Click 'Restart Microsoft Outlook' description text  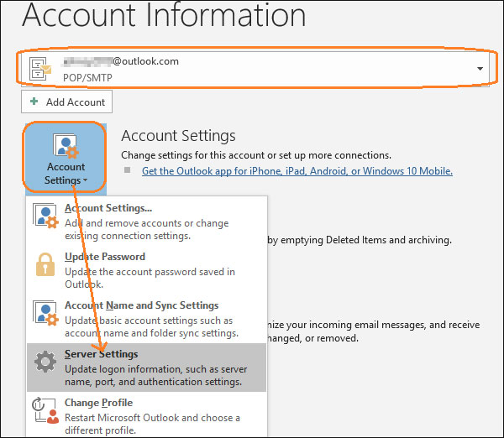click(x=152, y=424)
